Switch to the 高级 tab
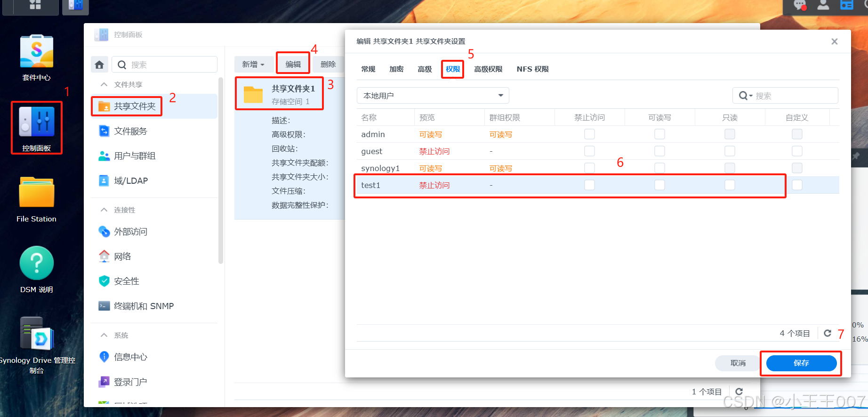The width and height of the screenshot is (868, 417). tap(425, 69)
